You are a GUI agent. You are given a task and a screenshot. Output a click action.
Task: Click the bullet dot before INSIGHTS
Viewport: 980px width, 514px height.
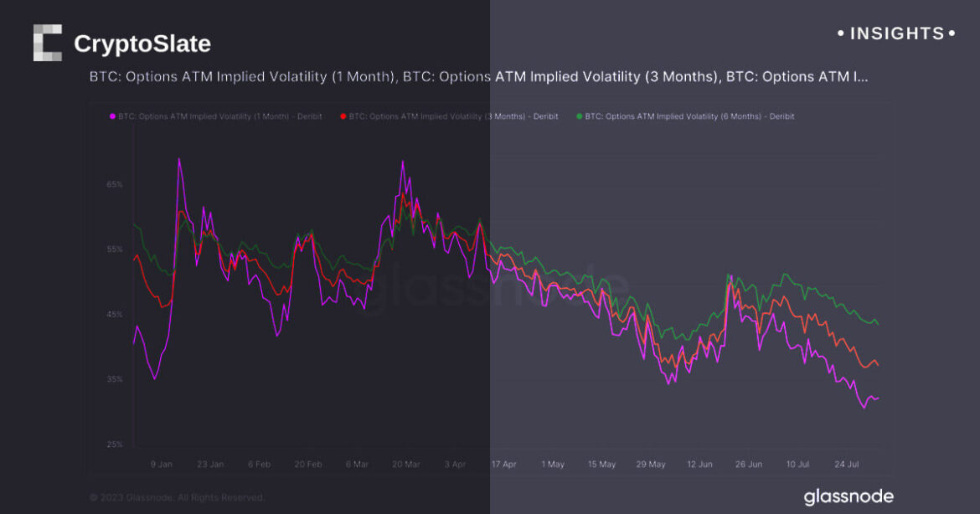pyautogui.click(x=841, y=33)
